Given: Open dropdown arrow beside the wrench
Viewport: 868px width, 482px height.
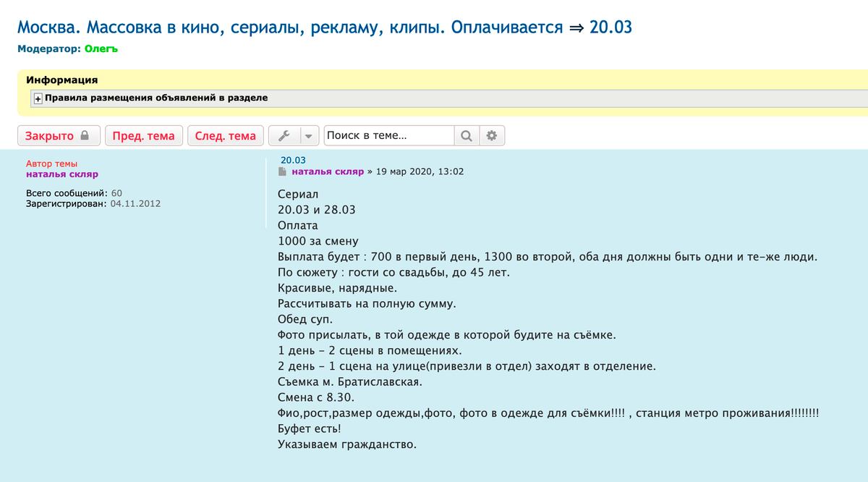Looking at the screenshot, I should click(x=309, y=135).
